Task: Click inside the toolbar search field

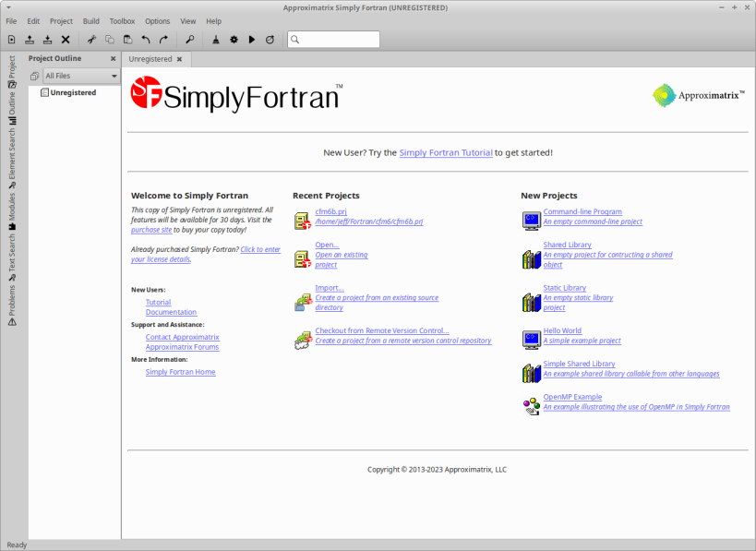Action: coord(333,40)
